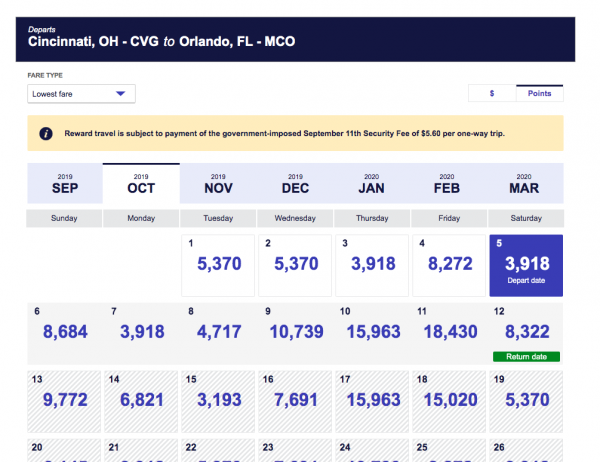The width and height of the screenshot is (600, 462).
Task: Switch fare display to Points
Action: tap(539, 93)
